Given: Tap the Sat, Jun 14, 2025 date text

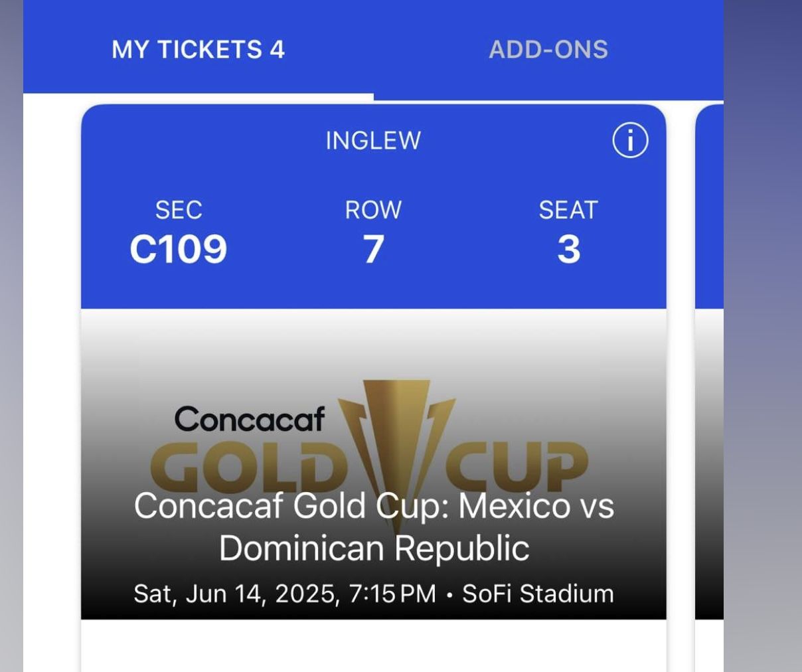Looking at the screenshot, I should point(236,594).
